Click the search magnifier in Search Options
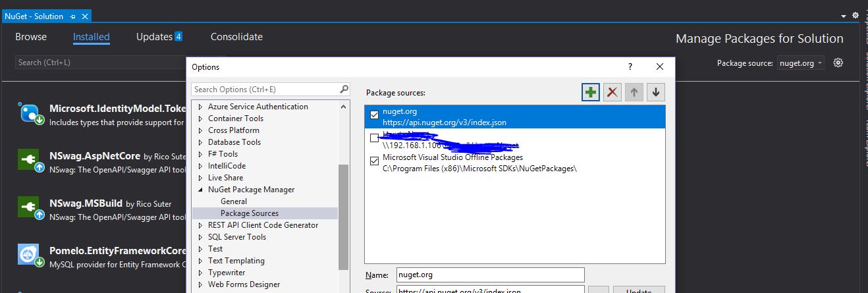 pos(344,90)
